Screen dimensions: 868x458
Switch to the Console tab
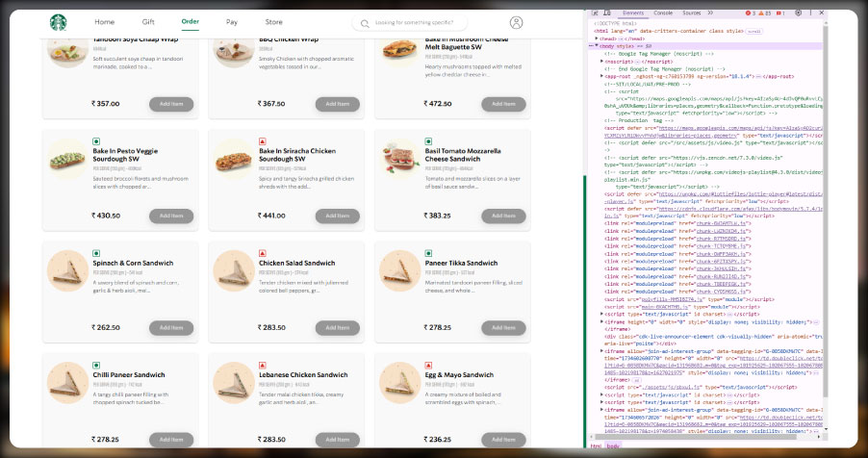coord(663,13)
